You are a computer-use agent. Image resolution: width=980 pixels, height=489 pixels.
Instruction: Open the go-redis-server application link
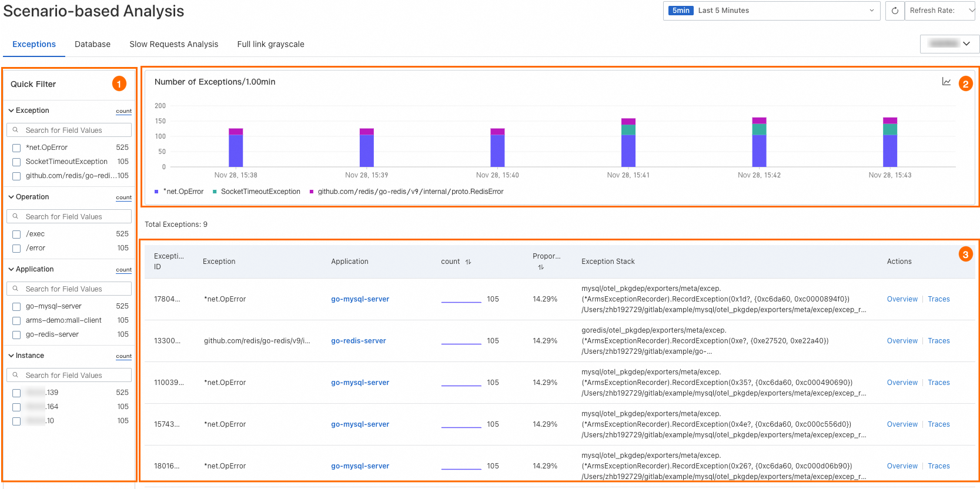(x=358, y=341)
